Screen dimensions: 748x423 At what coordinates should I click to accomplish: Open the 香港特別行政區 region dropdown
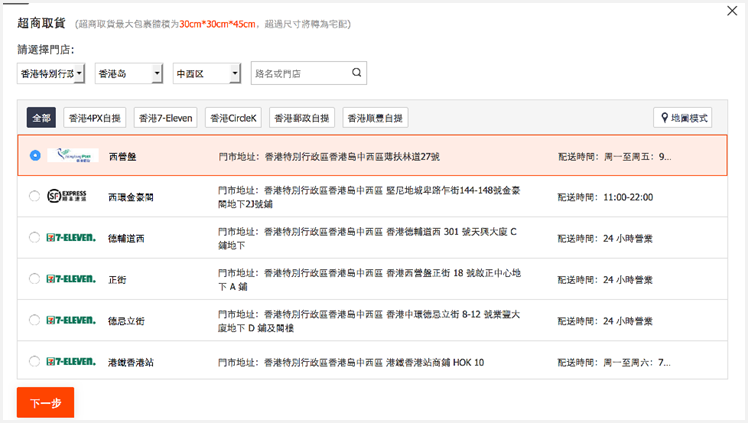(x=51, y=73)
